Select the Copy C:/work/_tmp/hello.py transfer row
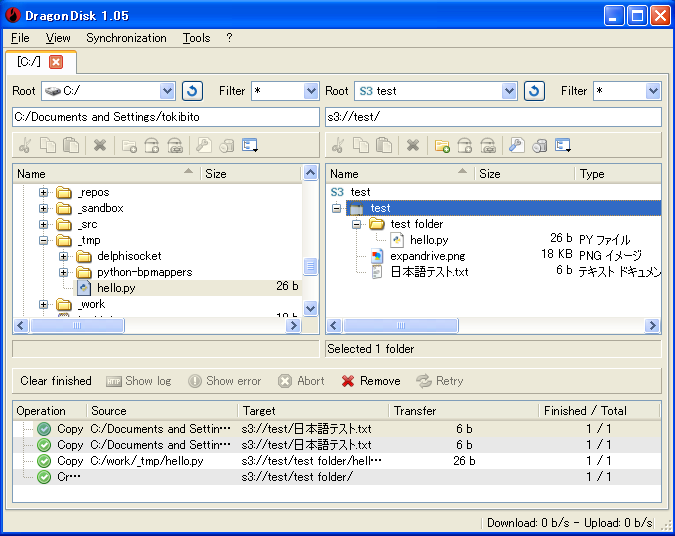 point(337,461)
